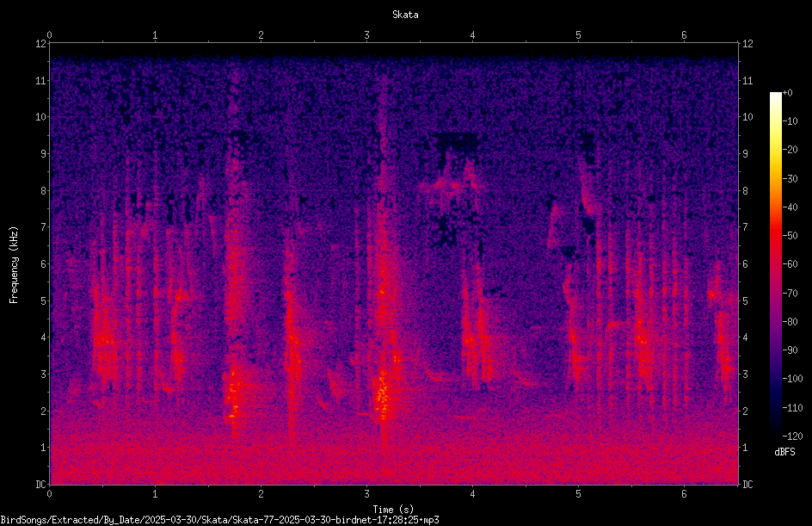This screenshot has width=812, height=526.
Task: Click "8" on the left frequency axis
Action: click(x=43, y=191)
